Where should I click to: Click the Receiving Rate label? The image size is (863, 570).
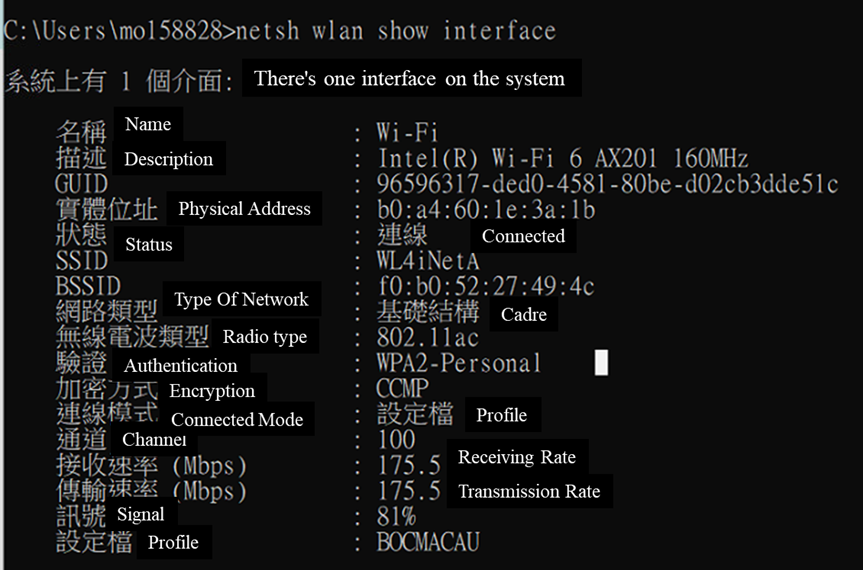[517, 457]
